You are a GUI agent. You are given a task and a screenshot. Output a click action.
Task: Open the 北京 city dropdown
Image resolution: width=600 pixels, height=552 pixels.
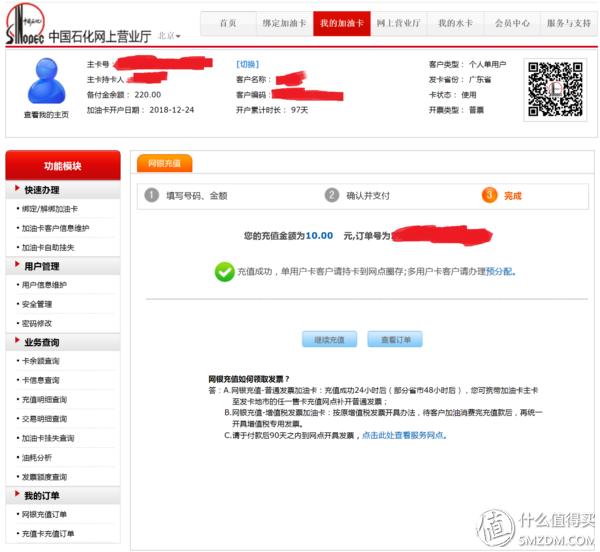[169, 36]
